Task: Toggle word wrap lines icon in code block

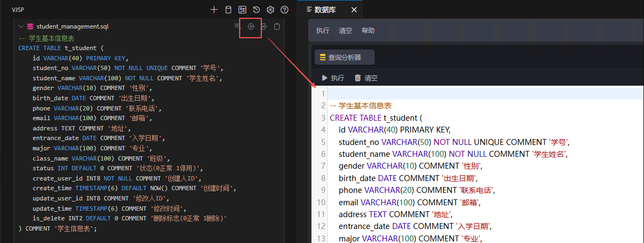Action: [x=237, y=26]
